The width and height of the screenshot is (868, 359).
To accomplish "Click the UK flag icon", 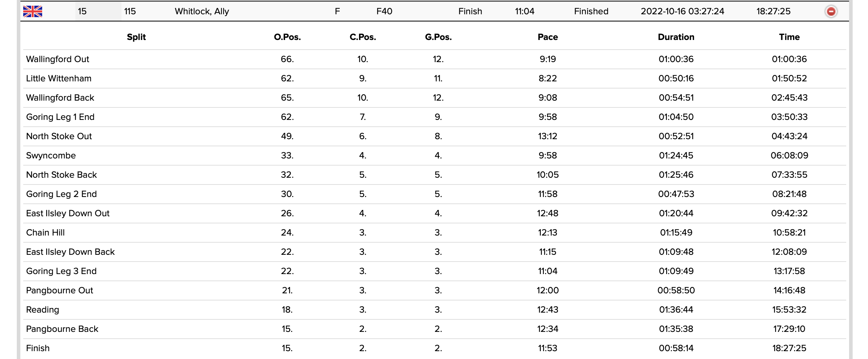I will pos(33,11).
